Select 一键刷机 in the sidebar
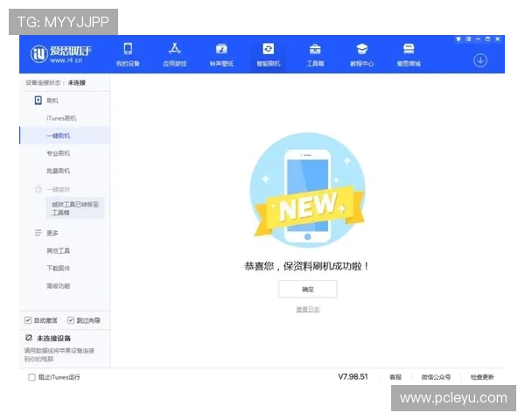Viewport: 525px width, 420px height. [x=65, y=136]
